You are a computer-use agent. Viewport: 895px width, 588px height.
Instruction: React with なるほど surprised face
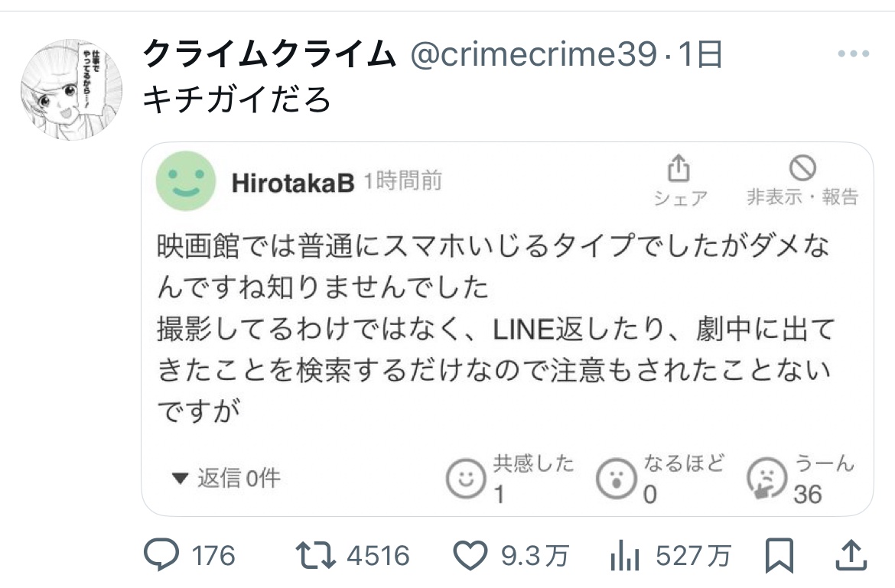coord(615,479)
